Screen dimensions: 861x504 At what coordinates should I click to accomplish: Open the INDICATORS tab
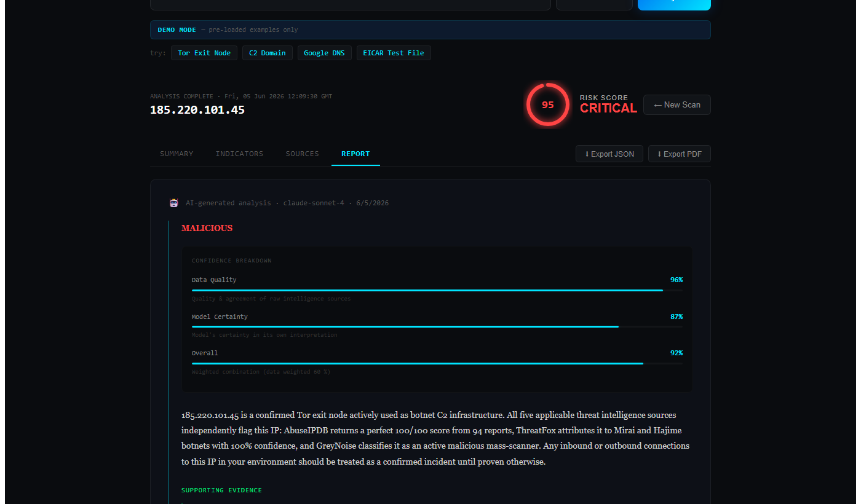pos(239,154)
